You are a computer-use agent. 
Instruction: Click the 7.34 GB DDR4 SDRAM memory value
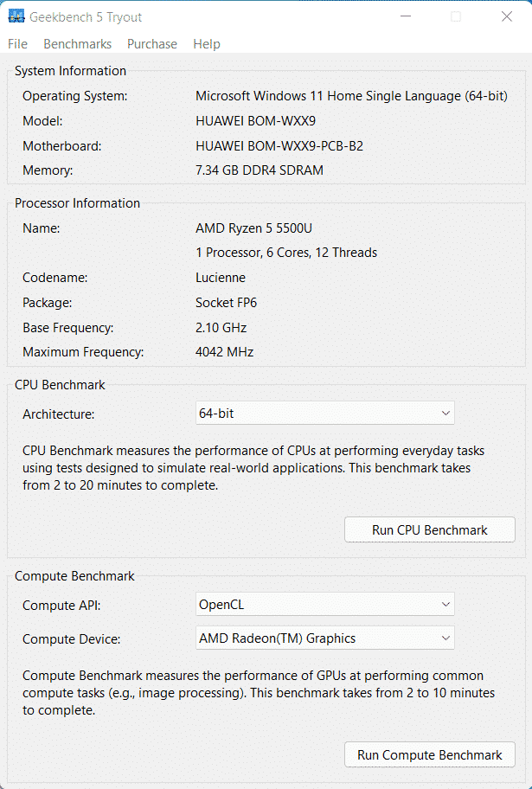(x=260, y=170)
